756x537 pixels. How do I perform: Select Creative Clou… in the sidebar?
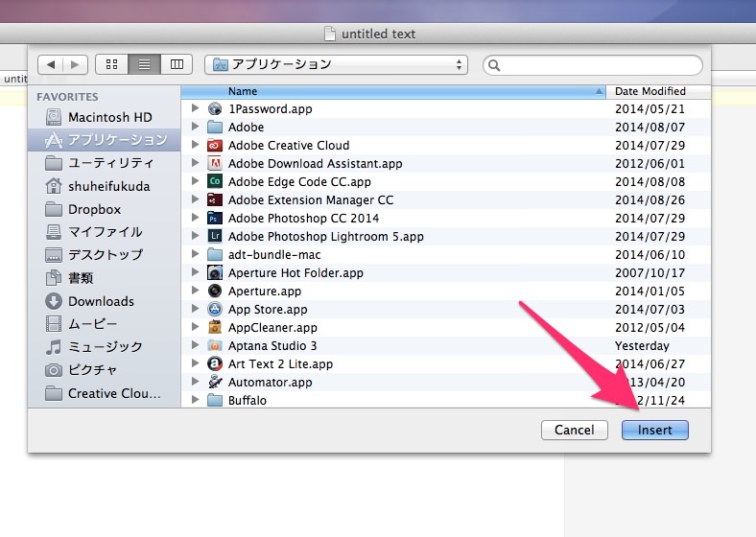(105, 393)
